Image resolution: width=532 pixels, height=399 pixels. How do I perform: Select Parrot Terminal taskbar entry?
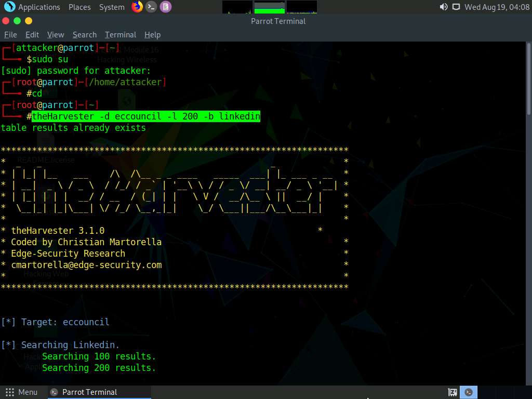(x=99, y=392)
